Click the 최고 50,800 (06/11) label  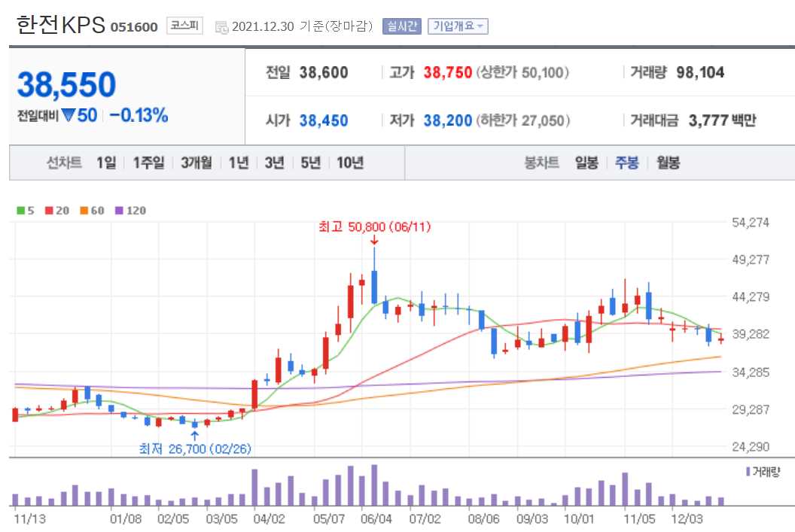[x=375, y=226]
